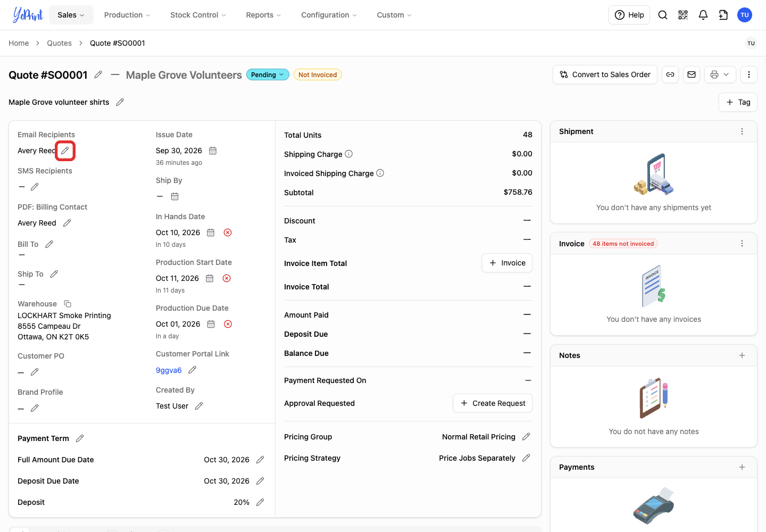Open the QR code scanner icon
766x532 pixels.
683,15
